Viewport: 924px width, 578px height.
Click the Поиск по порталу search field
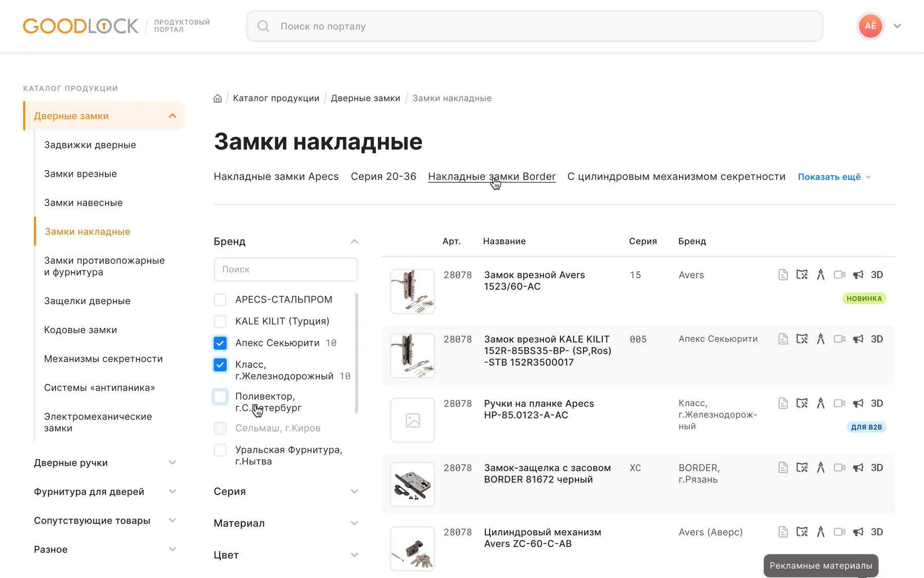click(534, 26)
